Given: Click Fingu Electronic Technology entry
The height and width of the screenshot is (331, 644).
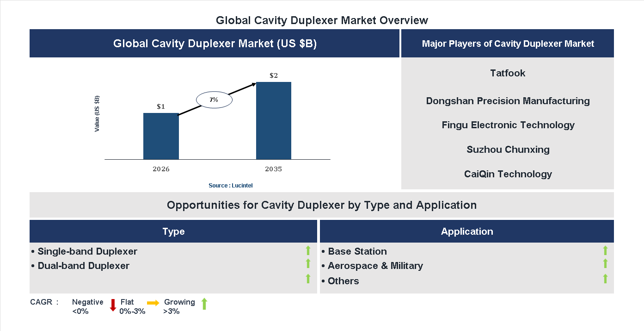Looking at the screenshot, I should (508, 125).
